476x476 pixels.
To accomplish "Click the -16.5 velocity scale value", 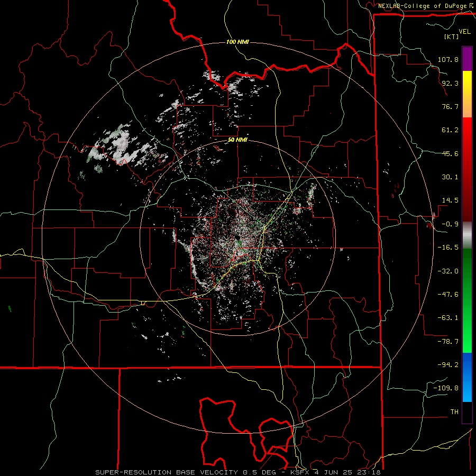I will click(x=448, y=248).
